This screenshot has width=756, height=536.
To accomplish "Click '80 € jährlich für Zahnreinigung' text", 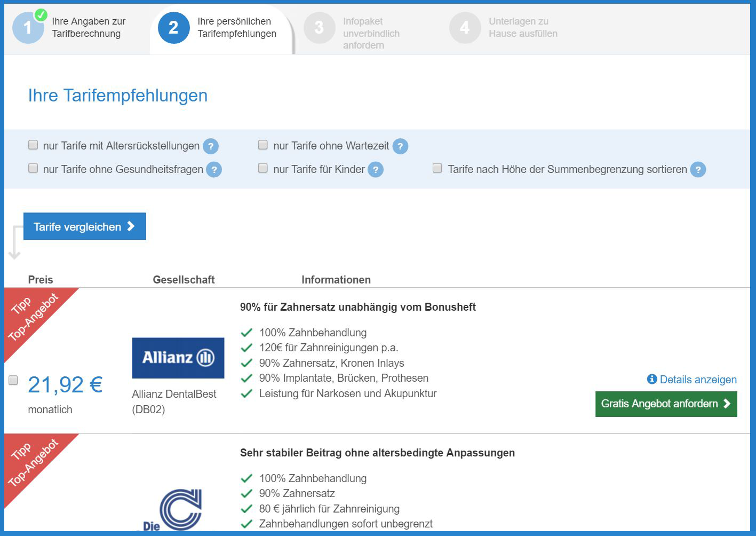I will pos(329,509).
